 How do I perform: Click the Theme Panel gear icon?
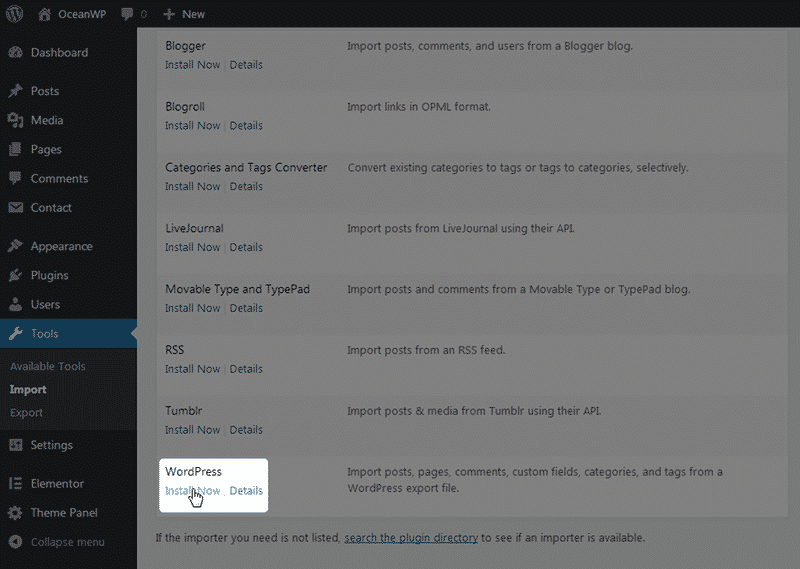coord(15,512)
